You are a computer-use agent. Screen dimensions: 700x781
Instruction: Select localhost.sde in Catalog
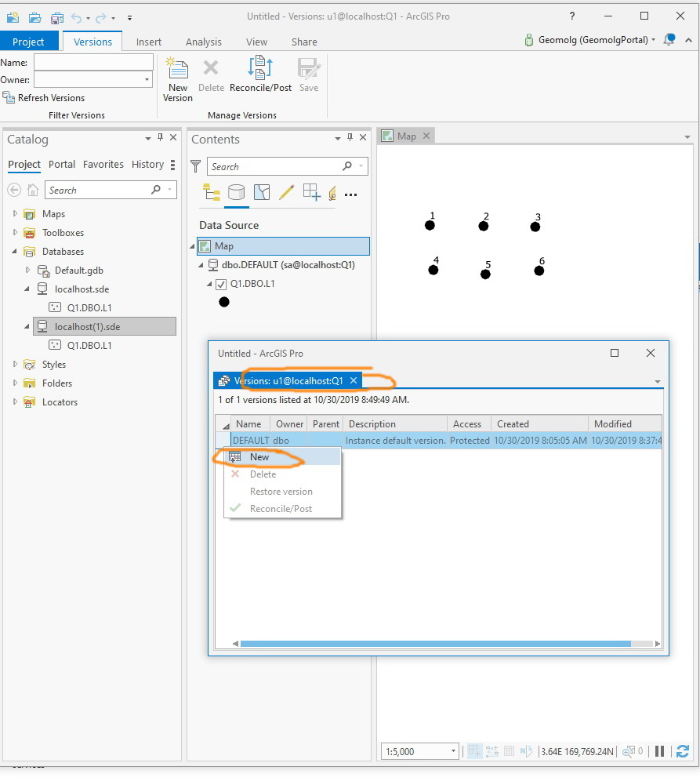pos(82,289)
